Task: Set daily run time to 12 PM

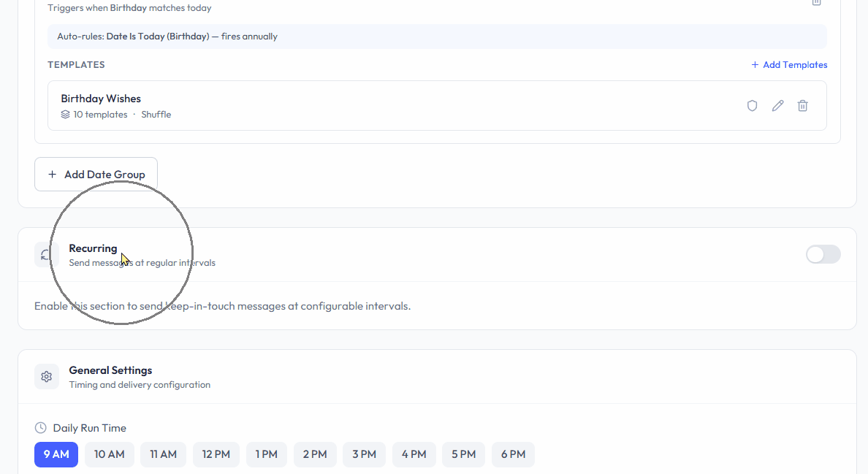Action: click(216, 454)
